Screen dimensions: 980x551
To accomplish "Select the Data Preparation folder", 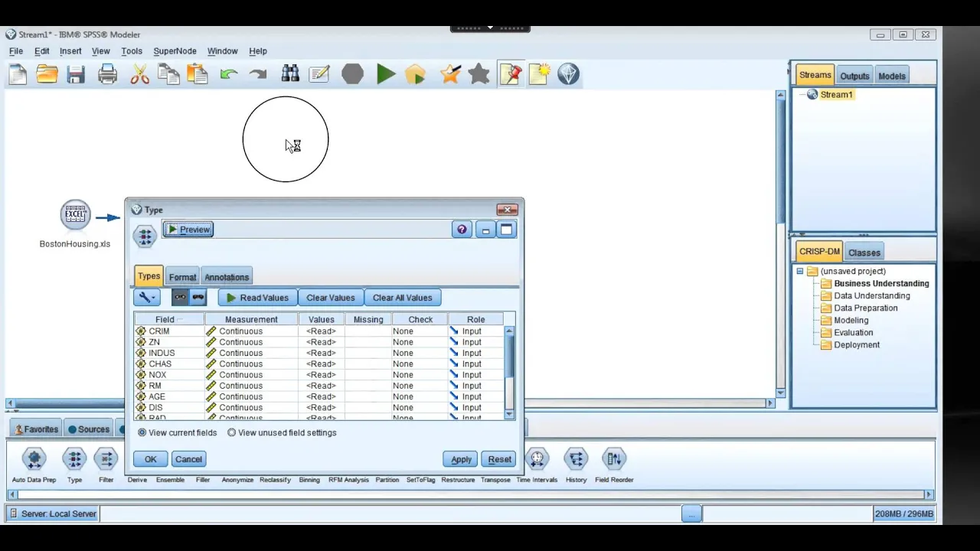I will [859, 308].
